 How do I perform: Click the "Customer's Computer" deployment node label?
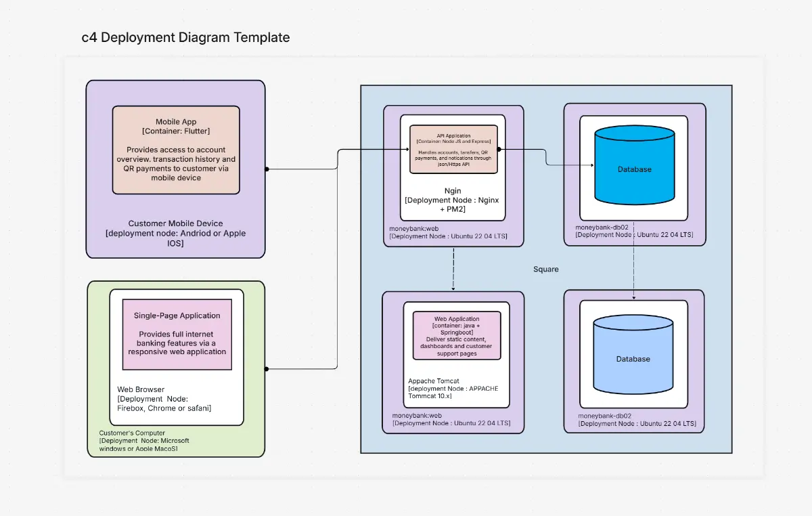click(x=144, y=441)
